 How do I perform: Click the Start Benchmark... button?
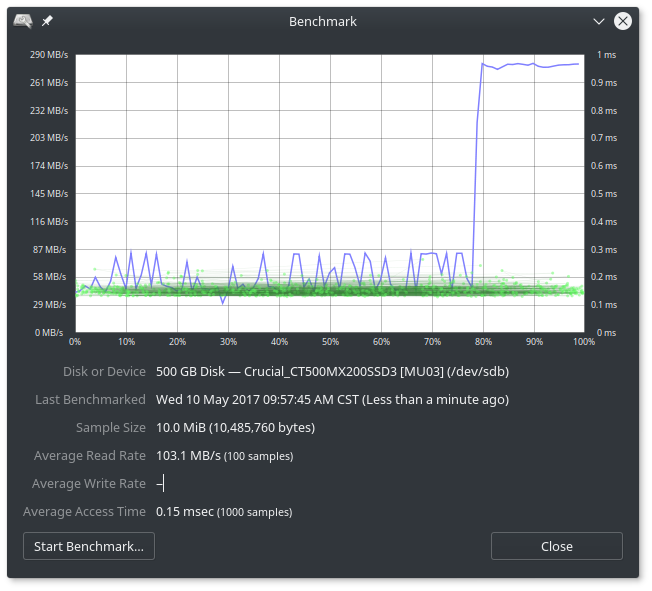tap(89, 546)
